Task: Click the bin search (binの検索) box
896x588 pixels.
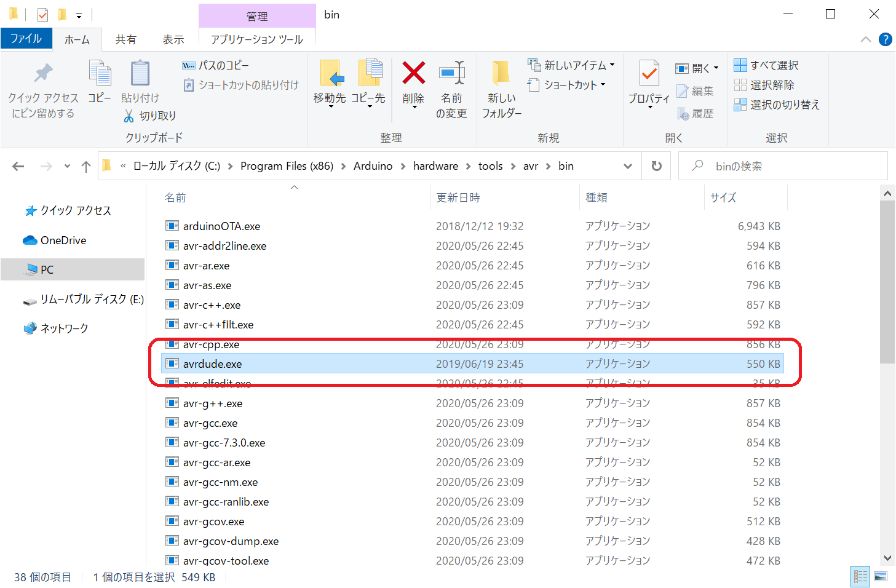Action: tap(787, 166)
